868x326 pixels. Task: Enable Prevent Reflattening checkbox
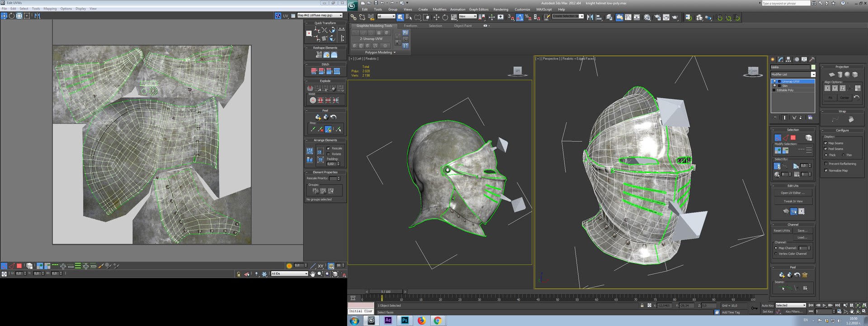pyautogui.click(x=826, y=163)
